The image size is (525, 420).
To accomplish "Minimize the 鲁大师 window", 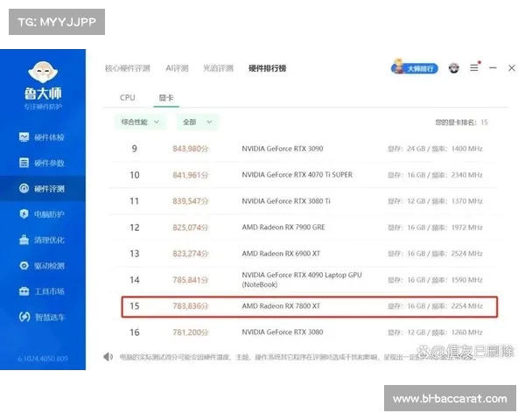I will [x=493, y=68].
